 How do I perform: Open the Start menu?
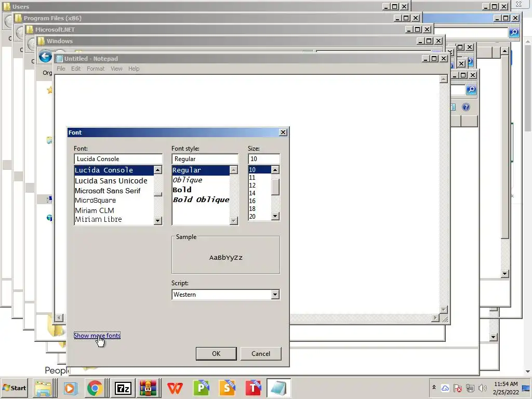[x=14, y=388]
